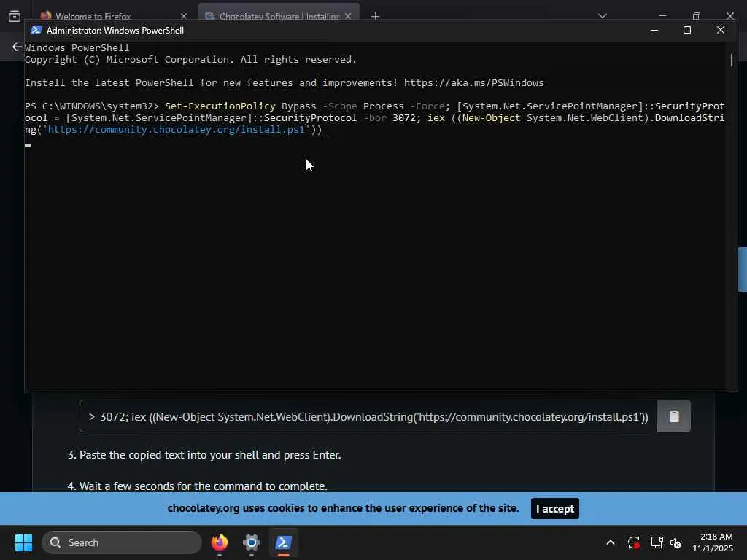Image resolution: width=747 pixels, height=560 pixels.
Task: Show hidden system tray icons
Action: [x=611, y=542]
